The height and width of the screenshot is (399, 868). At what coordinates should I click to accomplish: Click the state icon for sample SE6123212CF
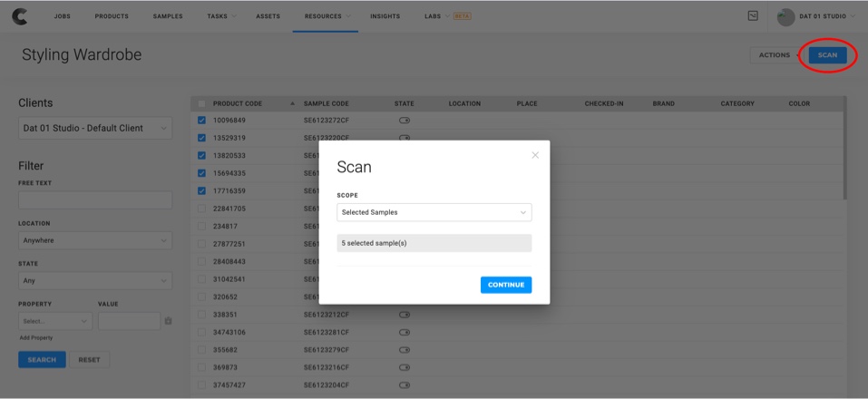(404, 315)
